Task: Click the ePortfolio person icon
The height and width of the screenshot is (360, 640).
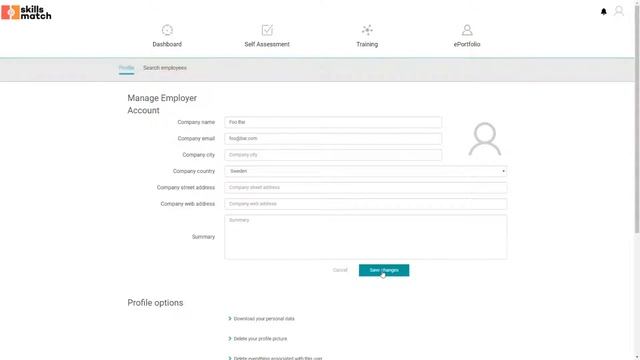Action: click(x=467, y=30)
